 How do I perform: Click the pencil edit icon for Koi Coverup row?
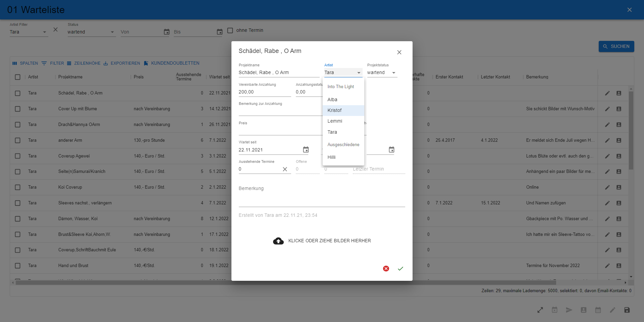(x=607, y=187)
